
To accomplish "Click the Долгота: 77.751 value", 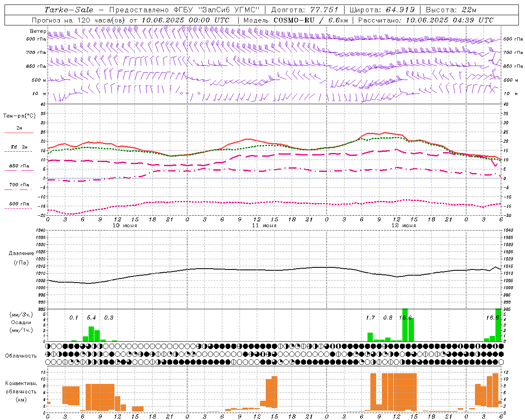I will (x=305, y=10).
